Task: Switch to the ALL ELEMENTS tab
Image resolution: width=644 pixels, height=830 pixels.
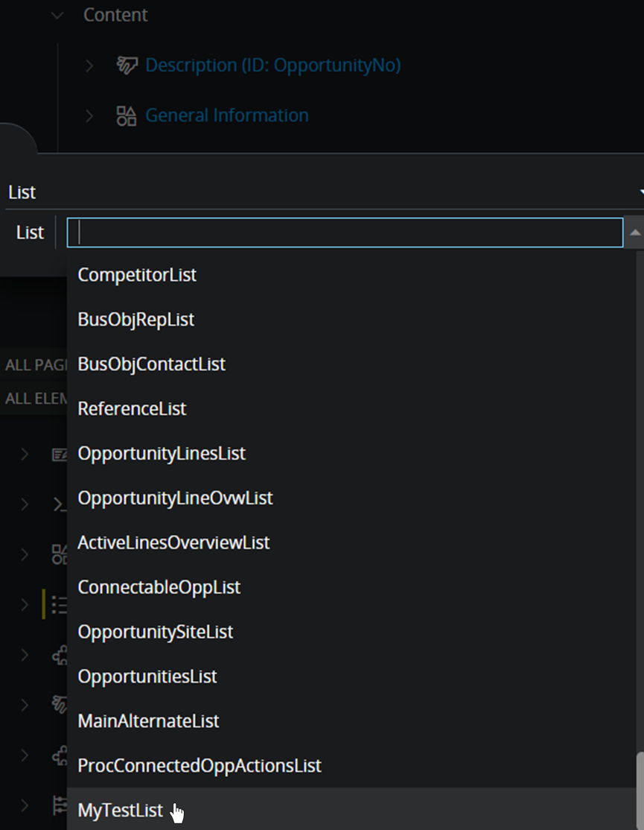Action: [x=34, y=398]
